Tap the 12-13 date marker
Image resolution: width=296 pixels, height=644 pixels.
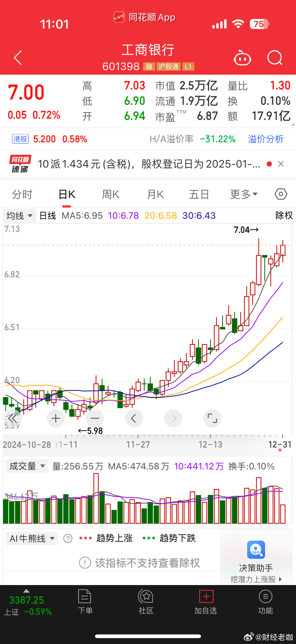click(x=210, y=445)
